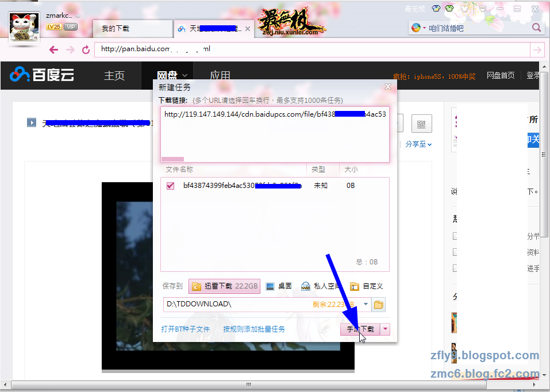Select 迅雷下载 22.2GB save location
550x392 pixels.
coord(225,286)
